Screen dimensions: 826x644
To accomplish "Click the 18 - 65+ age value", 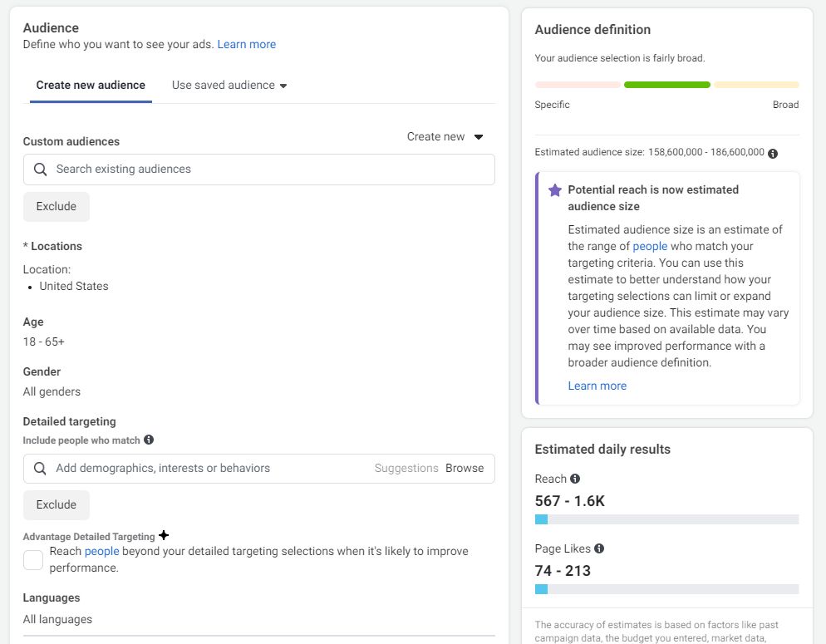I will [44, 342].
